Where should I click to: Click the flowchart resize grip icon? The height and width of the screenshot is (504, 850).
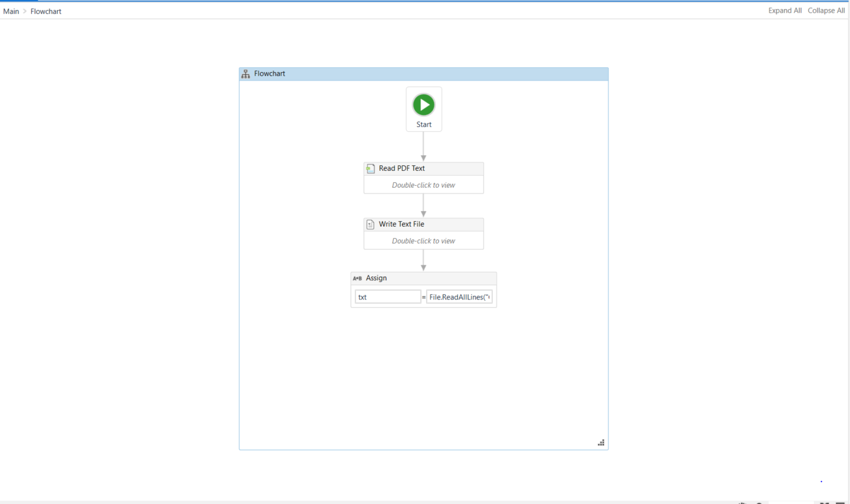point(601,443)
